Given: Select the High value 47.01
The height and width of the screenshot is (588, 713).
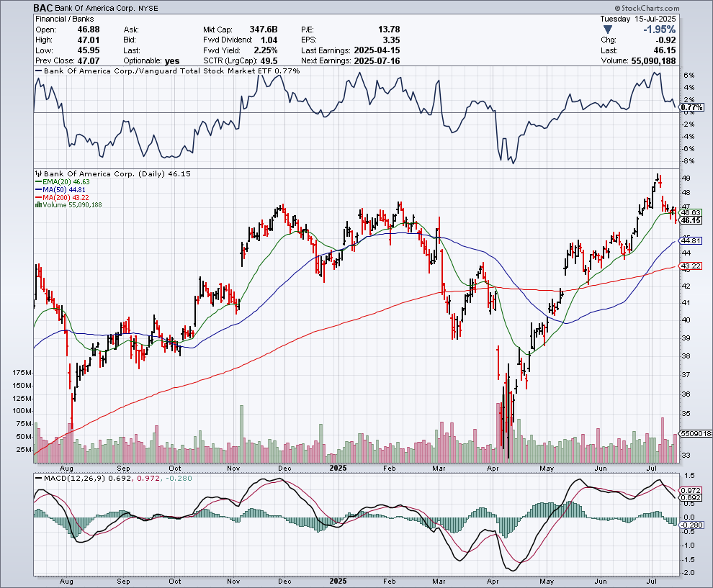Looking at the screenshot, I should (89, 40).
